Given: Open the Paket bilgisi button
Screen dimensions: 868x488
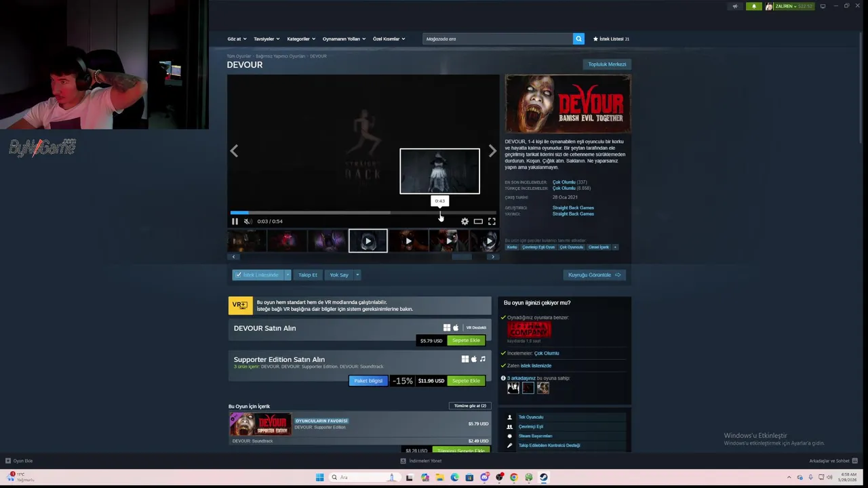Looking at the screenshot, I should [x=368, y=380].
